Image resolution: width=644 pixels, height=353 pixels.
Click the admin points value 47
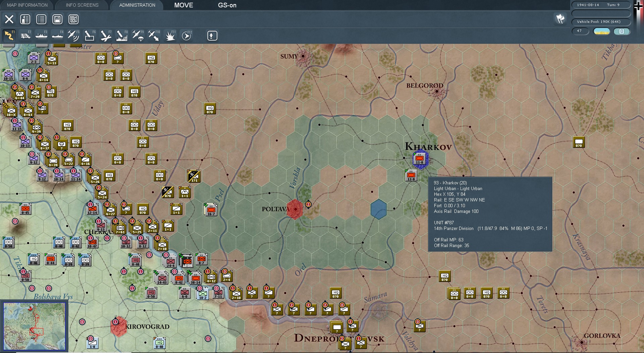tap(580, 31)
